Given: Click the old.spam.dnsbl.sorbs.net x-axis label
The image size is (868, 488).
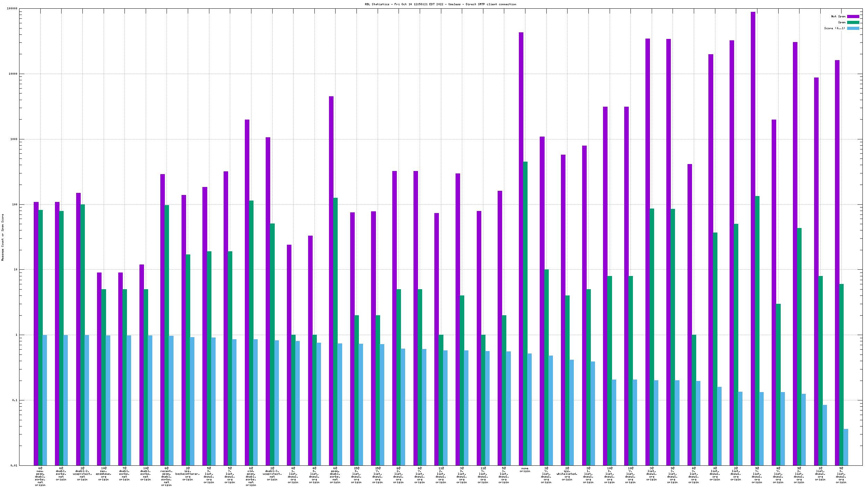Looking at the screenshot, I should click(251, 477).
